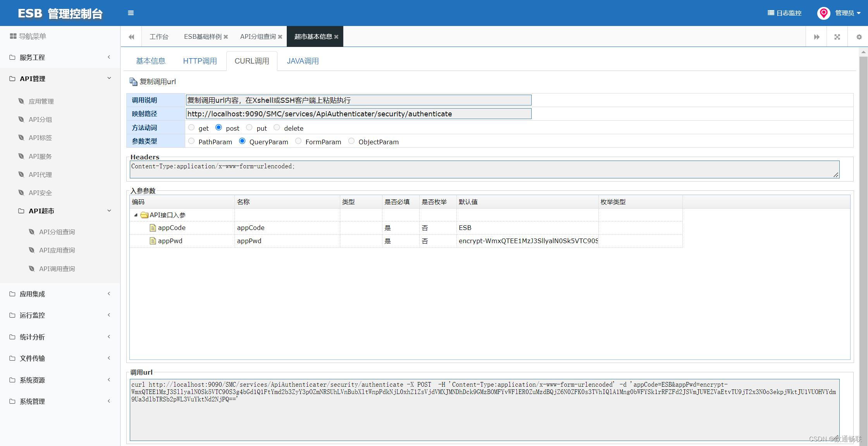The image size is (868, 446).
Task: Switch to the JAVA调用 tab
Action: (303, 61)
